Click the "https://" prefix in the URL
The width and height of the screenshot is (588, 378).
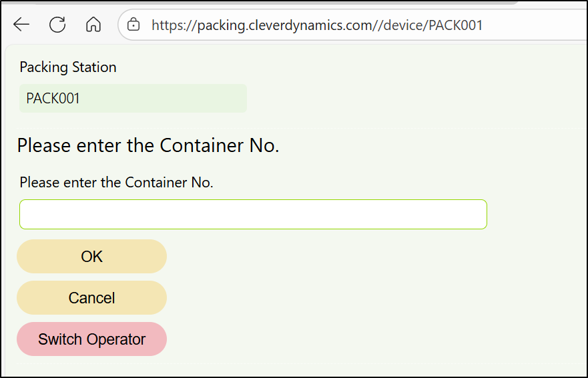coord(169,25)
